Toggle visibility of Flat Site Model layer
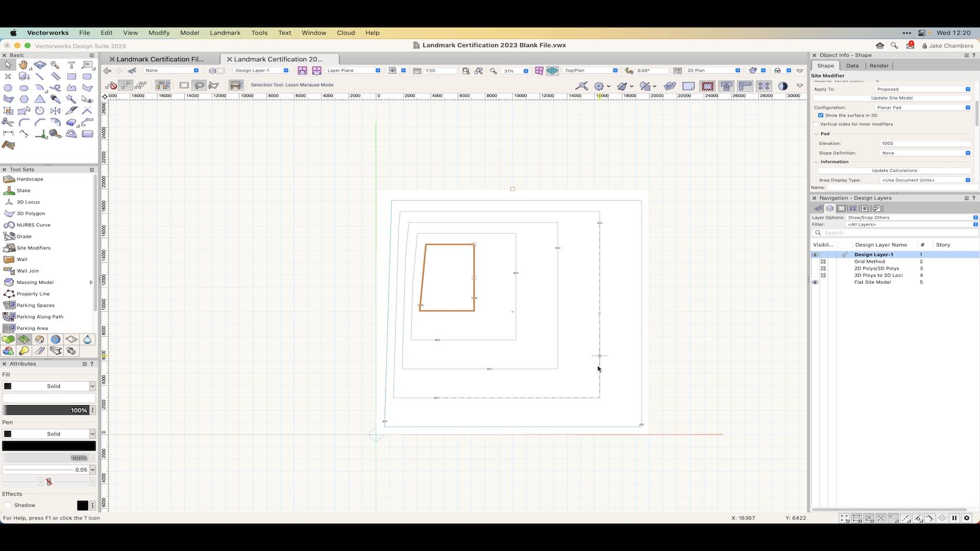 [x=815, y=282]
